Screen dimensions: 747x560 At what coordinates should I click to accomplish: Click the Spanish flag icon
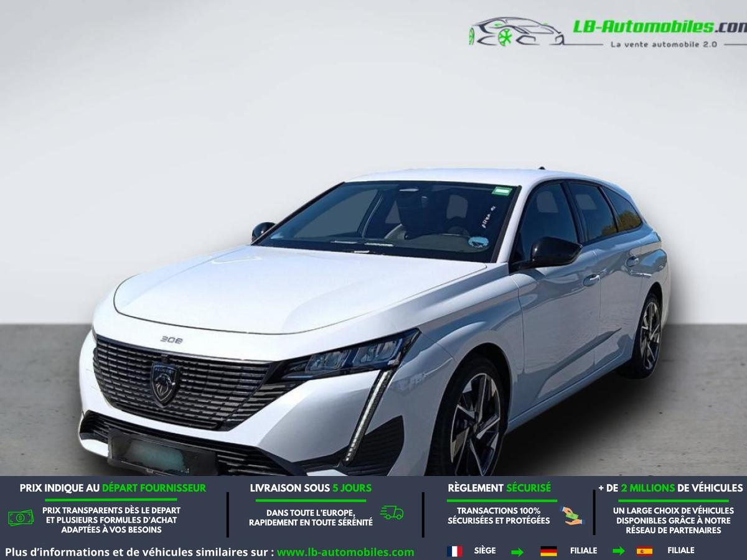tap(644, 551)
